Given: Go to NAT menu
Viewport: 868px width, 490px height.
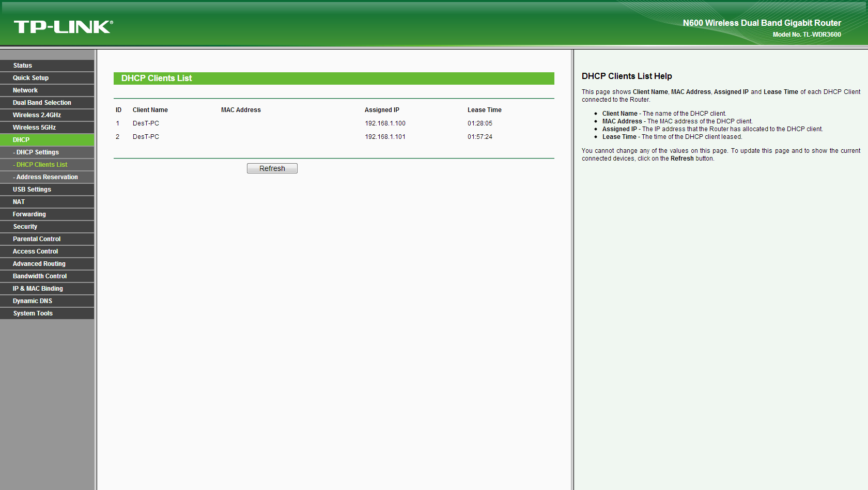Looking at the screenshot, I should point(47,202).
